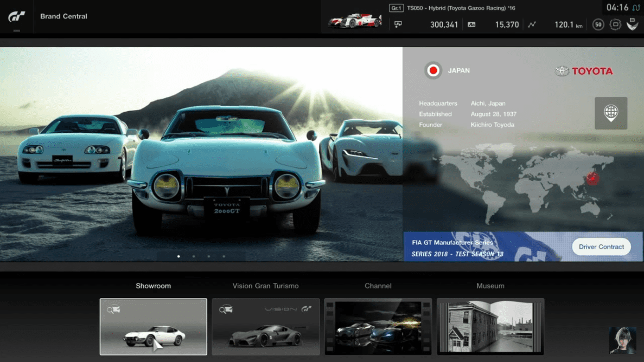Viewport: 644px width, 362px height.
Task: Click the car search icon on Vision tile
Action: click(226, 309)
